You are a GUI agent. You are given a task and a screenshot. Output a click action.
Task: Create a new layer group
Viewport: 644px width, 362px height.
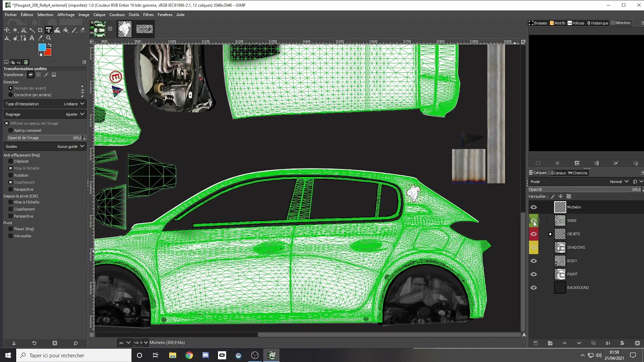(x=550, y=343)
